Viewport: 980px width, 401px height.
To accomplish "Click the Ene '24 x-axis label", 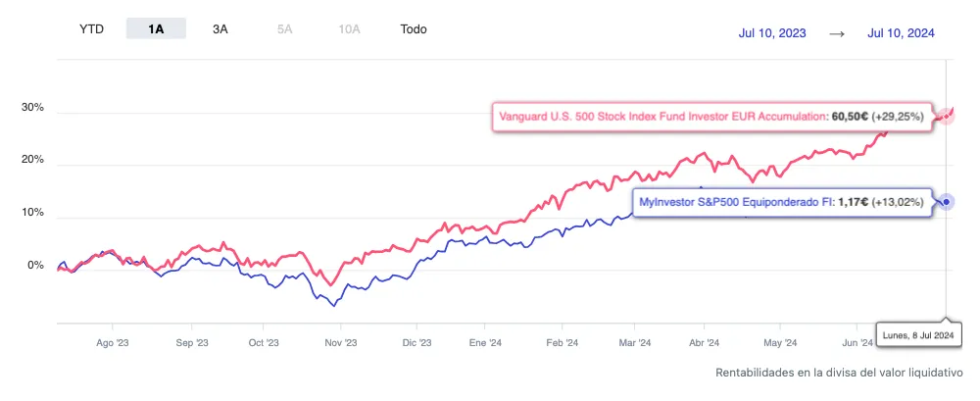I will 486,343.
